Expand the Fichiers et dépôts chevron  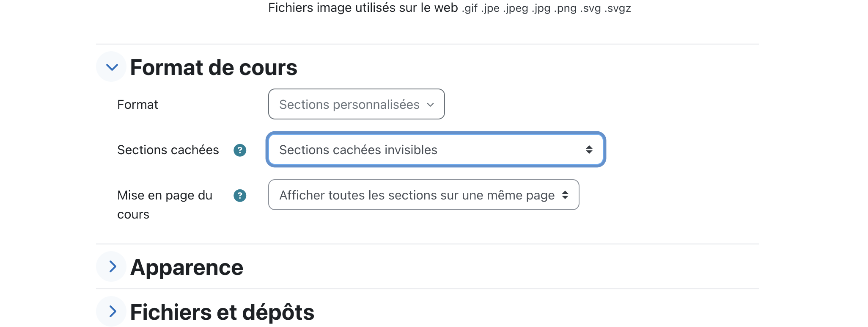[x=111, y=311]
